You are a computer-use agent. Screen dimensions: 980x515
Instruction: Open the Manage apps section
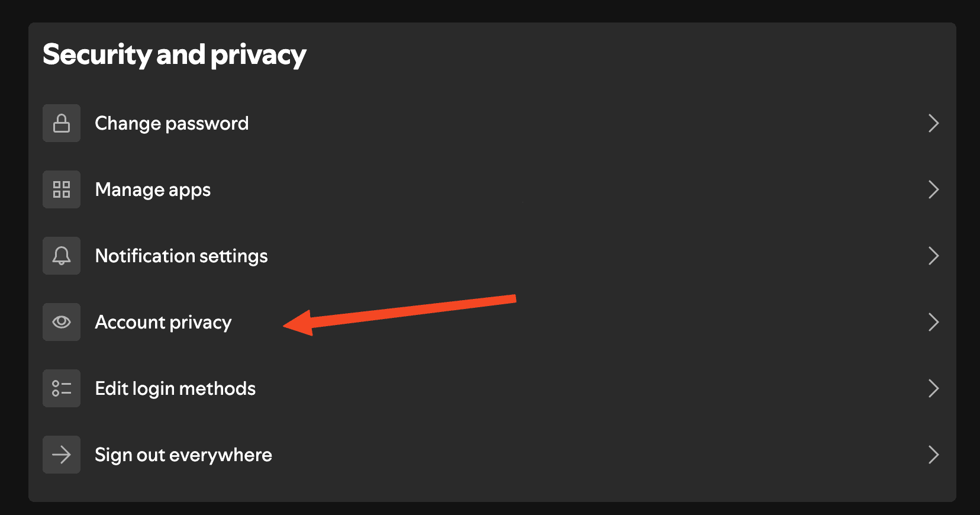point(153,189)
